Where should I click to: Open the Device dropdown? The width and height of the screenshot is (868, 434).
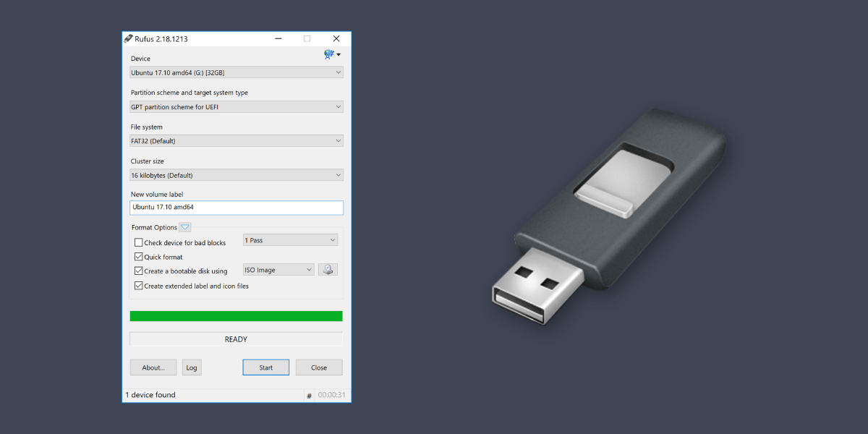pyautogui.click(x=237, y=72)
